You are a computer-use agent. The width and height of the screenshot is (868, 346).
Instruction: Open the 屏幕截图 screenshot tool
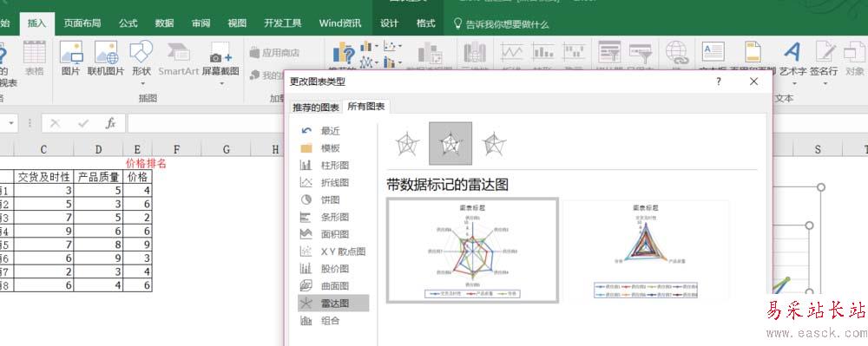click(x=220, y=58)
